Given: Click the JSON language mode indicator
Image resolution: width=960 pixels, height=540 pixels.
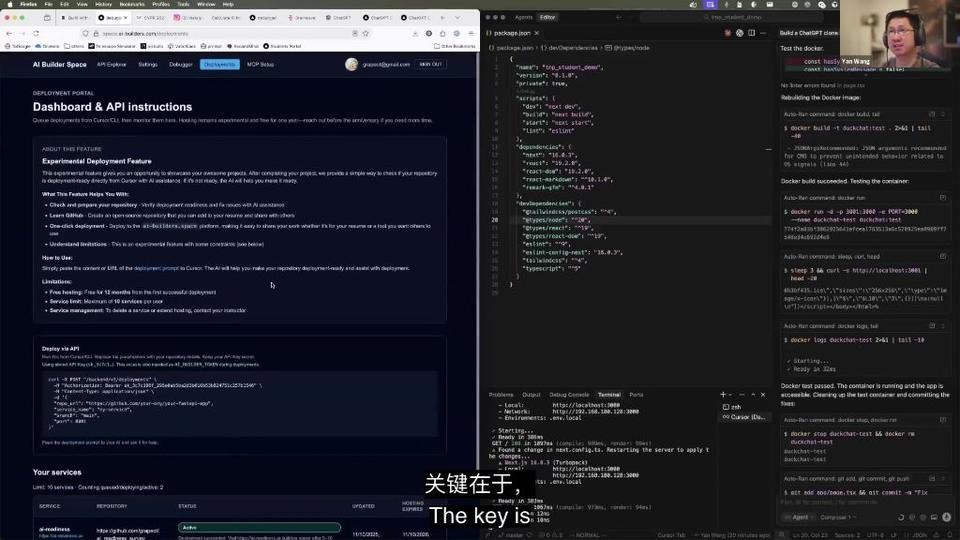Looking at the screenshot, I should coord(919,535).
